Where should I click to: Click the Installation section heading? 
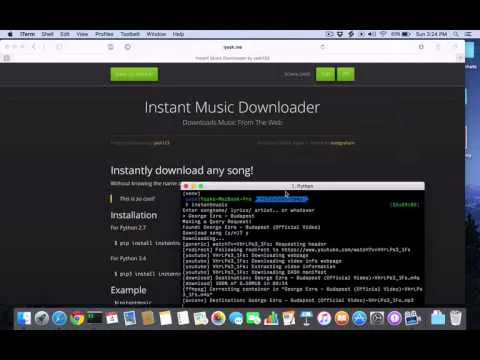134,215
